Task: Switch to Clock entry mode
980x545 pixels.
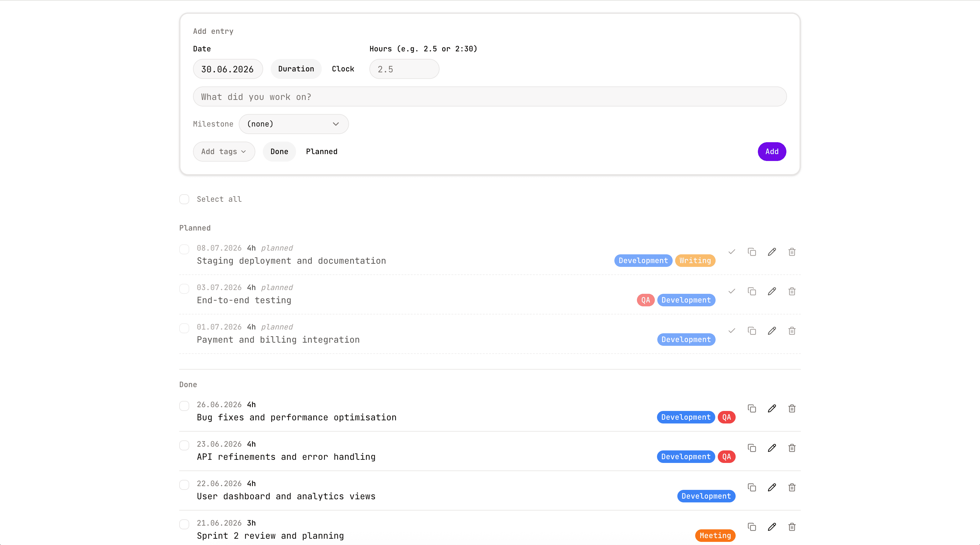Action: [x=343, y=69]
